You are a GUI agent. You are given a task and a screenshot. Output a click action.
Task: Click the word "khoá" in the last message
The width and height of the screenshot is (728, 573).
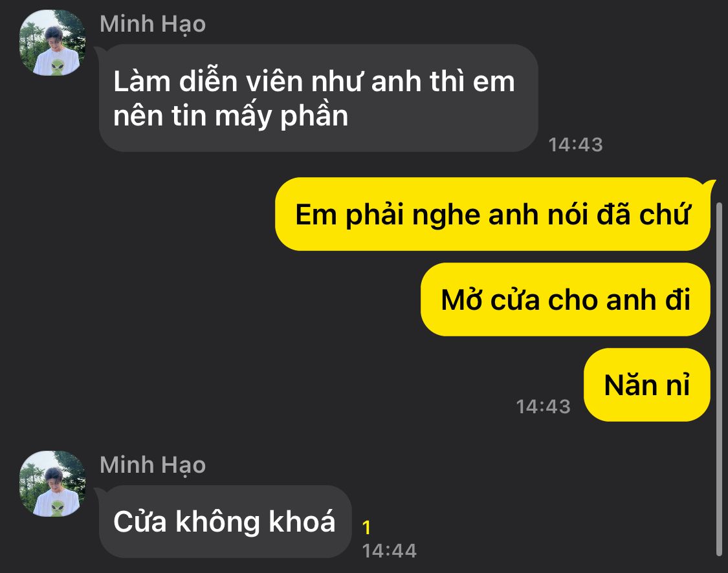pyautogui.click(x=302, y=521)
